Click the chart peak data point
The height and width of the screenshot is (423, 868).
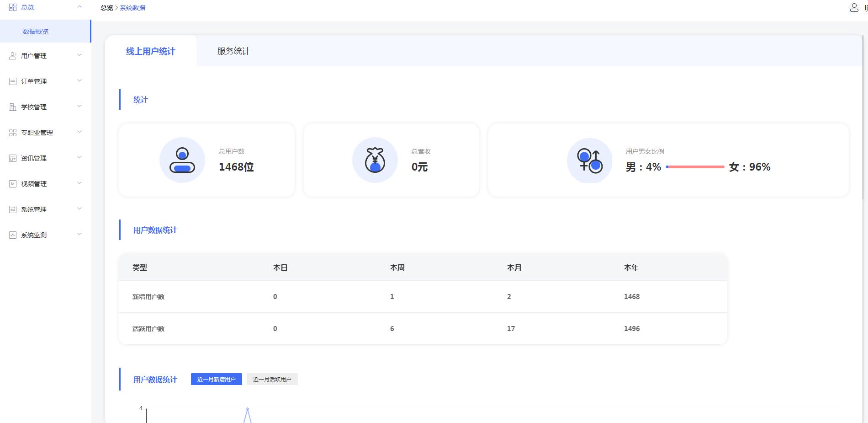click(248, 409)
